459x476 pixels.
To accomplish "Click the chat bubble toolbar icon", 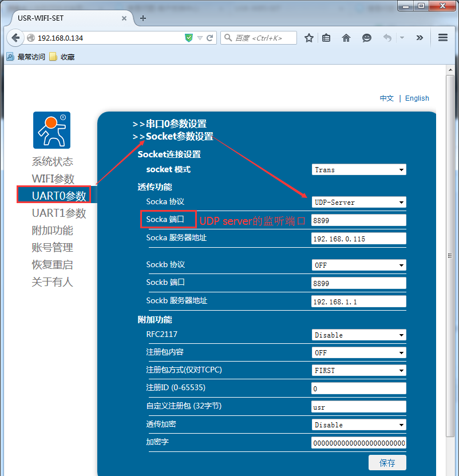I will 366,38.
